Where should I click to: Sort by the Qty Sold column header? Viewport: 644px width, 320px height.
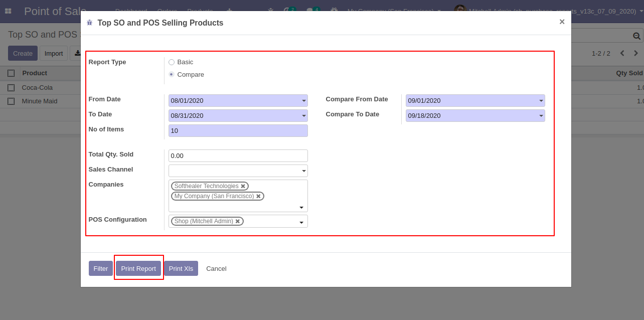point(629,73)
